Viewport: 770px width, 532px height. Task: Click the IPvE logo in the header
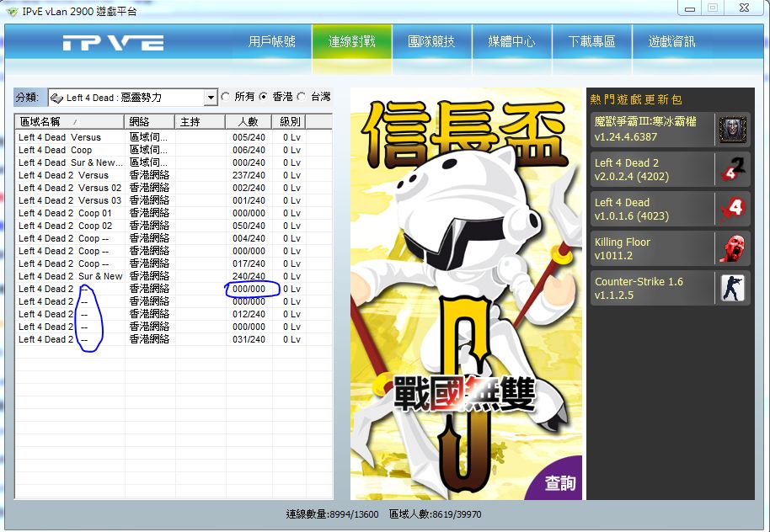pos(113,43)
